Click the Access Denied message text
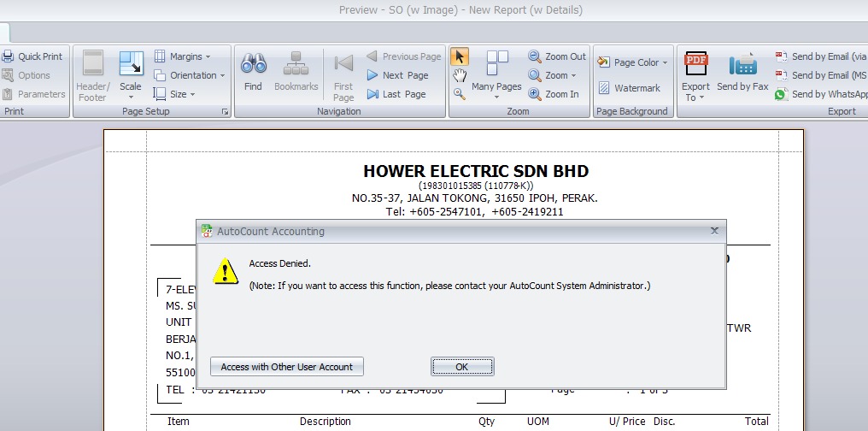The image size is (868, 431). 279,263
